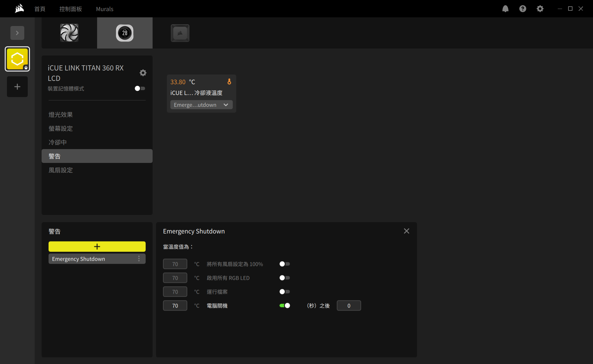593x364 pixels.
Task: Open device settings gear beside TITAN 360 RX
Action: tap(143, 73)
